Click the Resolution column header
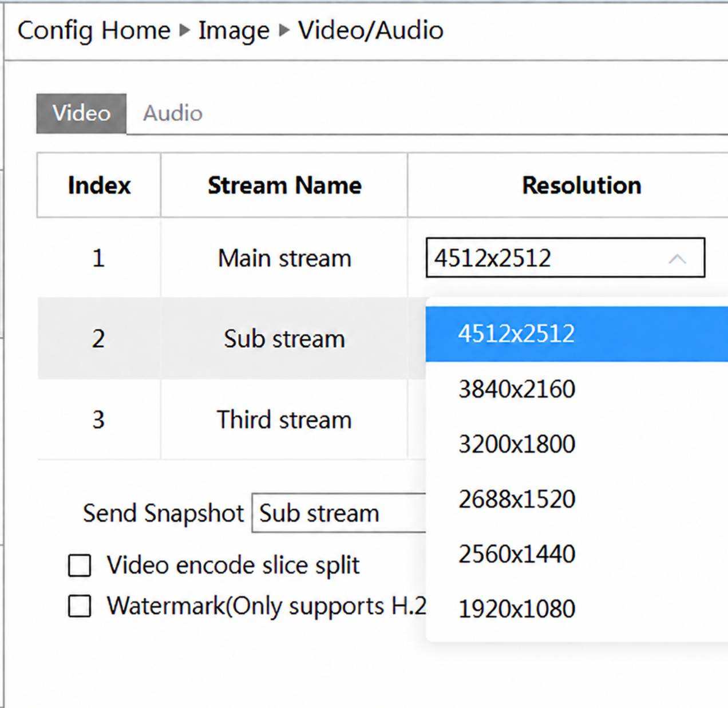728x708 pixels. (x=581, y=185)
